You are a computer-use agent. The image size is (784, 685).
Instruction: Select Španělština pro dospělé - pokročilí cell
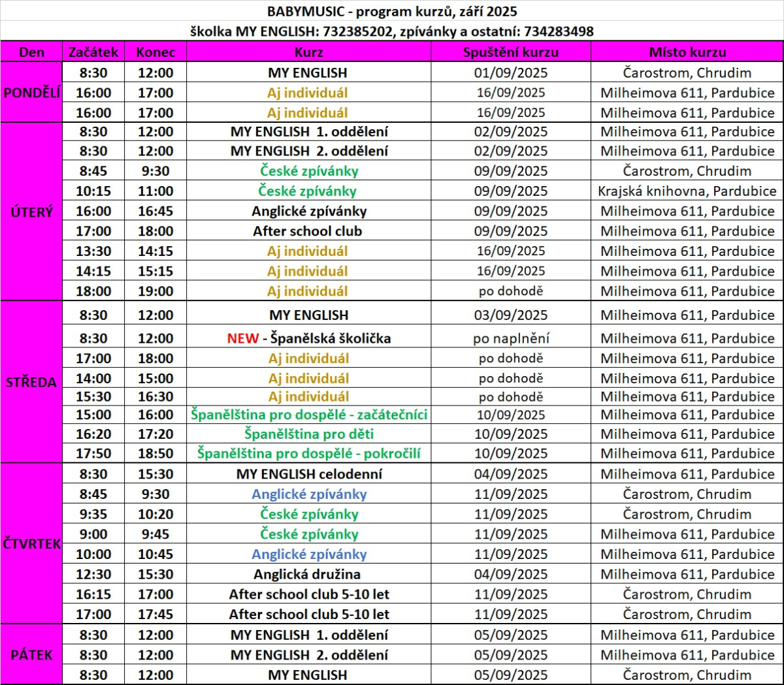308,454
